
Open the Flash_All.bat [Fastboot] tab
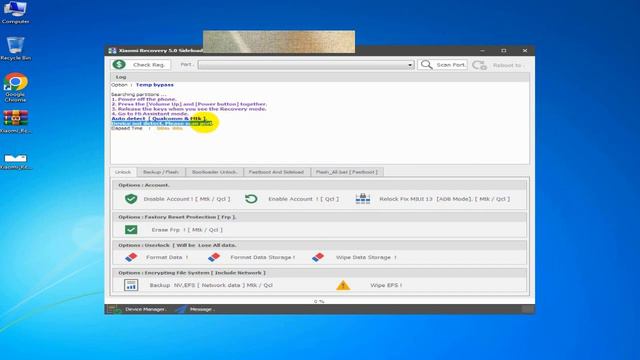pyautogui.click(x=347, y=172)
